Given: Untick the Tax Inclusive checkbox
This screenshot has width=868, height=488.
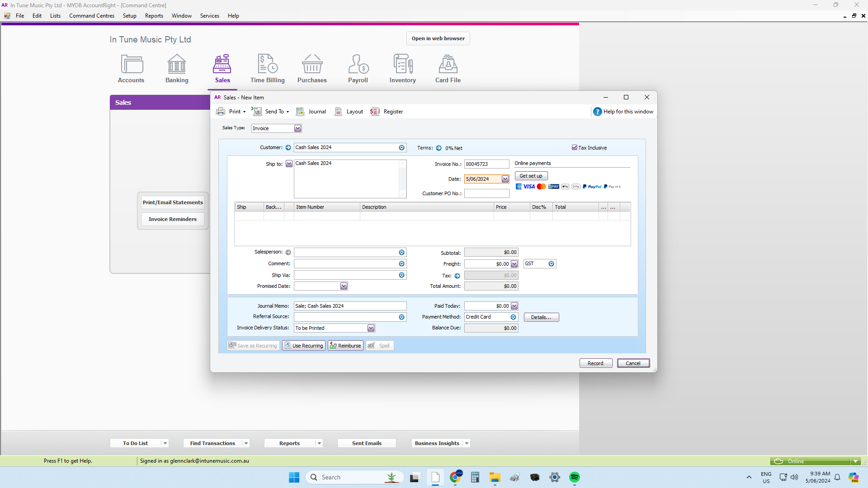Looking at the screenshot, I should [575, 147].
